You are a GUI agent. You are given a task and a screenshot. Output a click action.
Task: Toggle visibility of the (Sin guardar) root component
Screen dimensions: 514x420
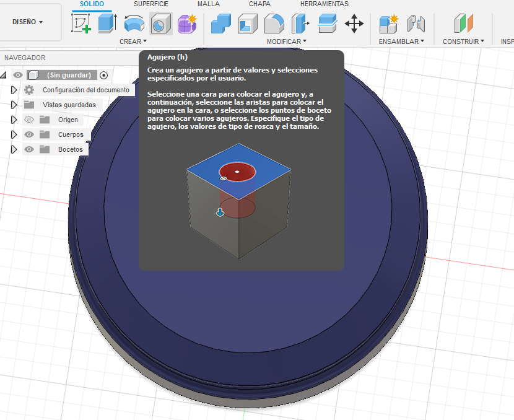tap(18, 75)
